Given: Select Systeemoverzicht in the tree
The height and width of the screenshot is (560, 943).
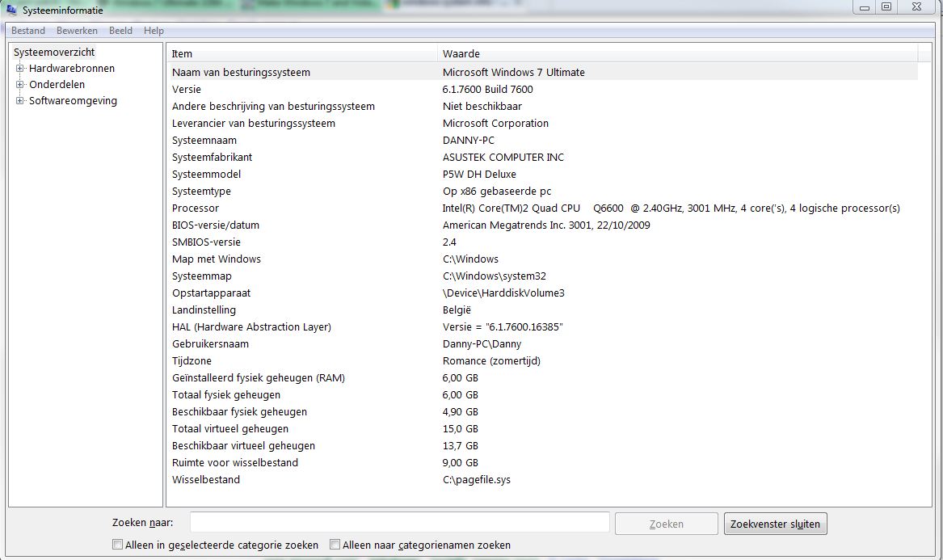Looking at the screenshot, I should (x=54, y=53).
